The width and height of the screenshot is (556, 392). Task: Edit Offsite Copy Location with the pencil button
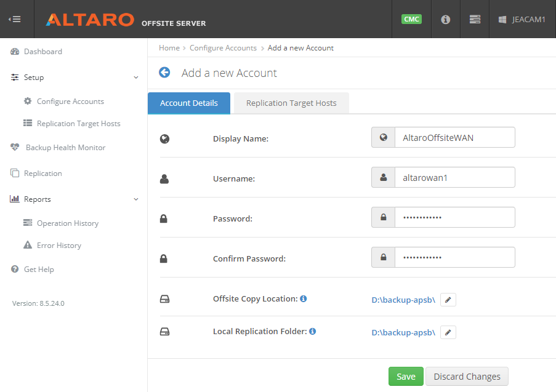coord(448,300)
